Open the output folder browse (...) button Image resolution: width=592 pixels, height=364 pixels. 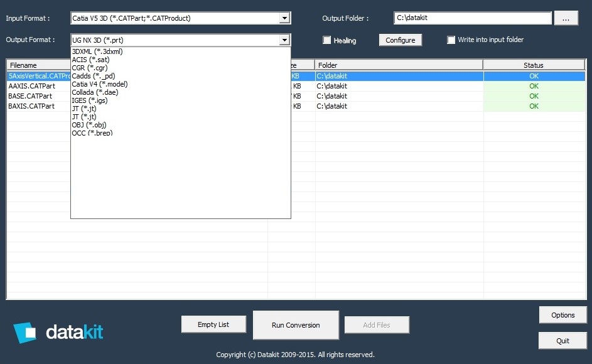(x=566, y=18)
